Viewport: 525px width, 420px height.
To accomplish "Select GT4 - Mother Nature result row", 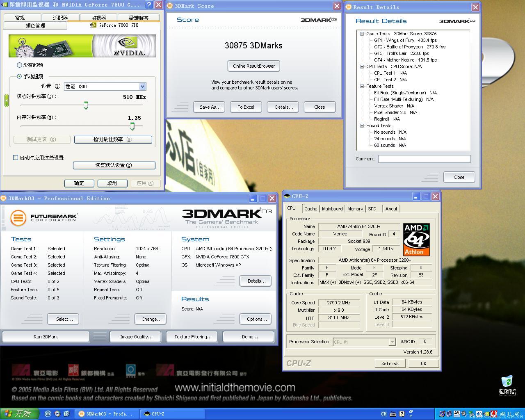I will [405, 60].
